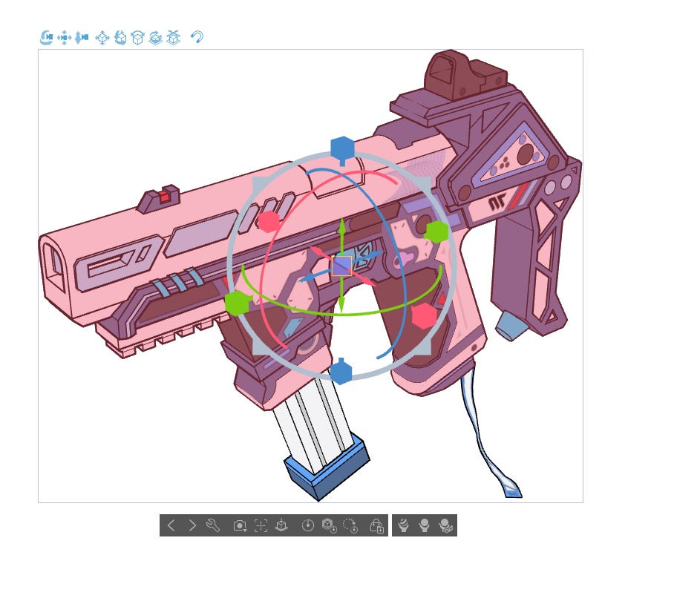Click the cube orientation icon on top toolbar
700x604 pixels.
pos(138,38)
